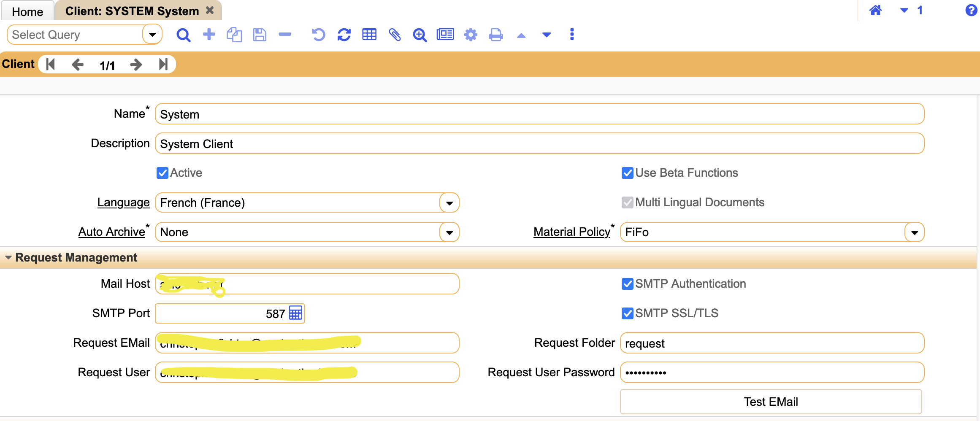Open the Auto Archive zoom link
This screenshot has height=421, width=980.
(111, 232)
